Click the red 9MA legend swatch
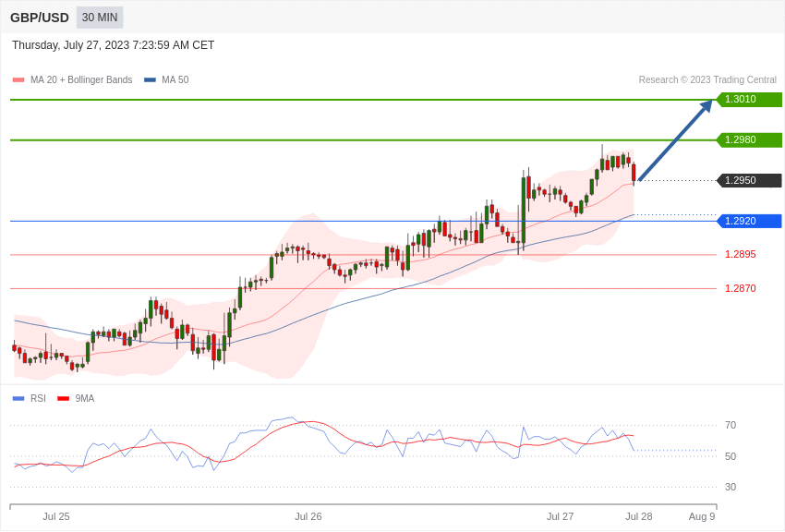 [x=64, y=398]
